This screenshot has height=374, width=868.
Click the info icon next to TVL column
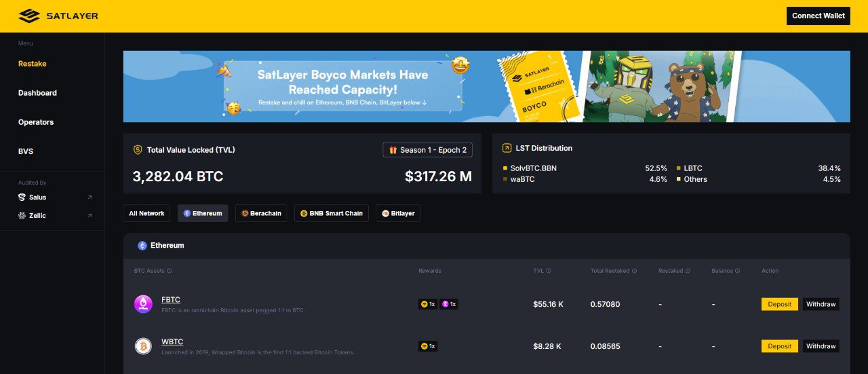coord(549,271)
